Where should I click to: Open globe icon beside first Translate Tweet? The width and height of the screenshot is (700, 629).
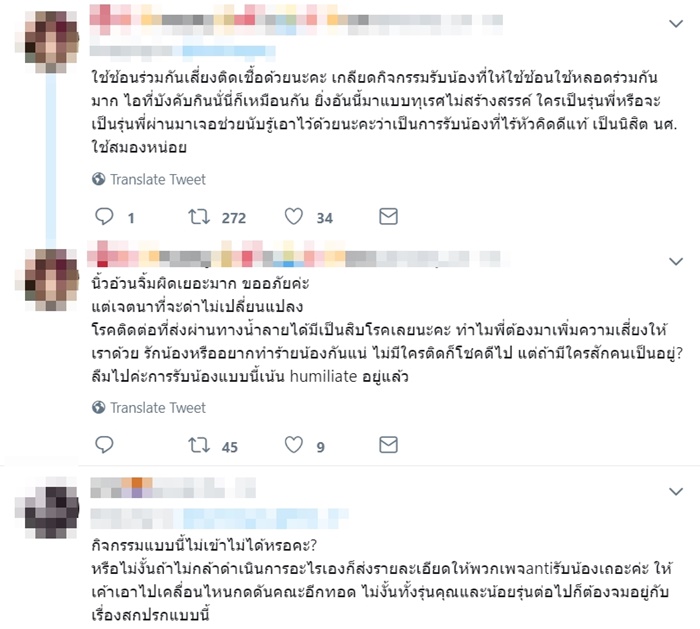99,179
